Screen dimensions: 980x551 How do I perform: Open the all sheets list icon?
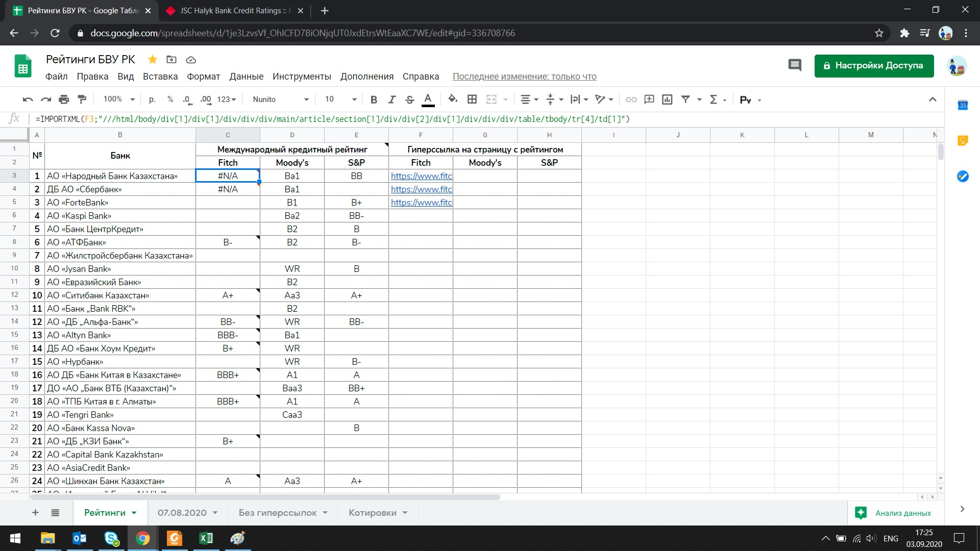pyautogui.click(x=55, y=512)
